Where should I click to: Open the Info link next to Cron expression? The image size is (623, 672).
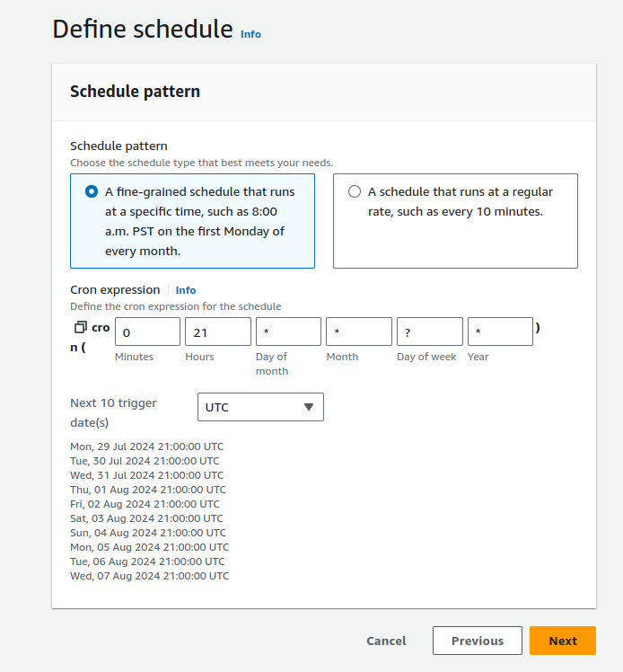(186, 290)
